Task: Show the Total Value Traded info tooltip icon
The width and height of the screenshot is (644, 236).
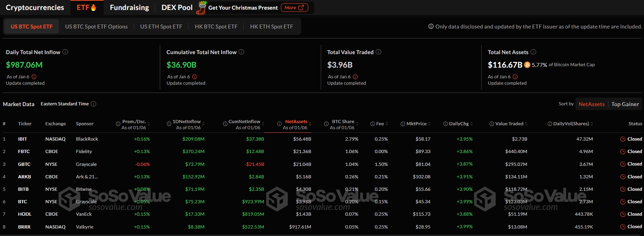Action: 378,52
